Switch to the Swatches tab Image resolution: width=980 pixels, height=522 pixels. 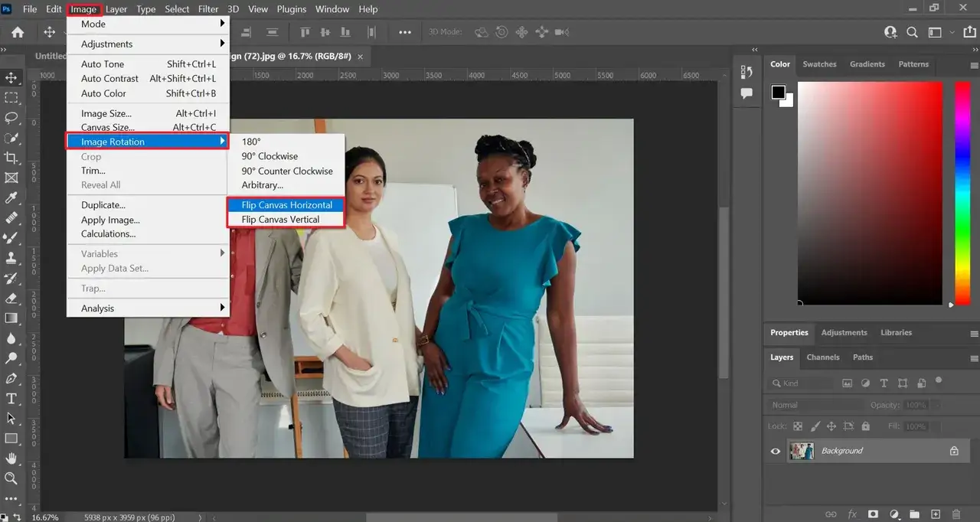click(819, 64)
